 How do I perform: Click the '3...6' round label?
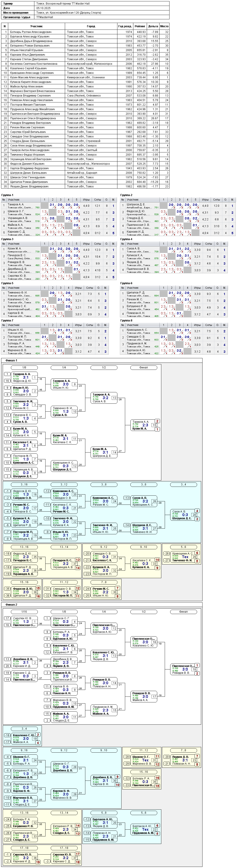(144, 485)
